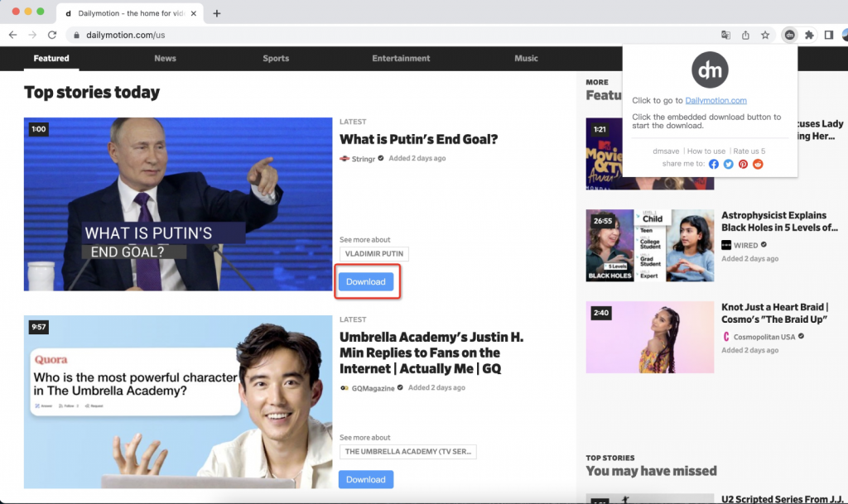Open the Dailymotion.com link in popup
The width and height of the screenshot is (848, 504).
click(x=716, y=100)
